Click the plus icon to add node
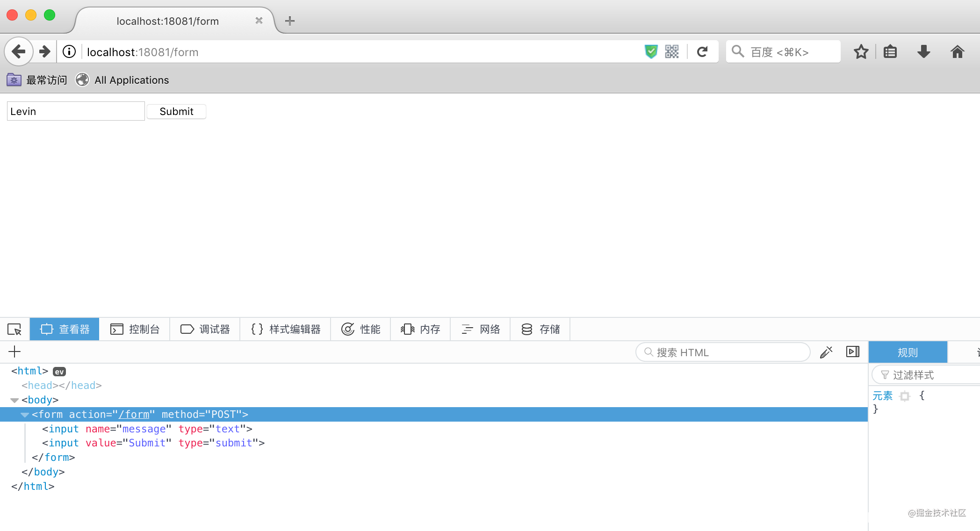The image size is (980, 531). click(x=14, y=352)
